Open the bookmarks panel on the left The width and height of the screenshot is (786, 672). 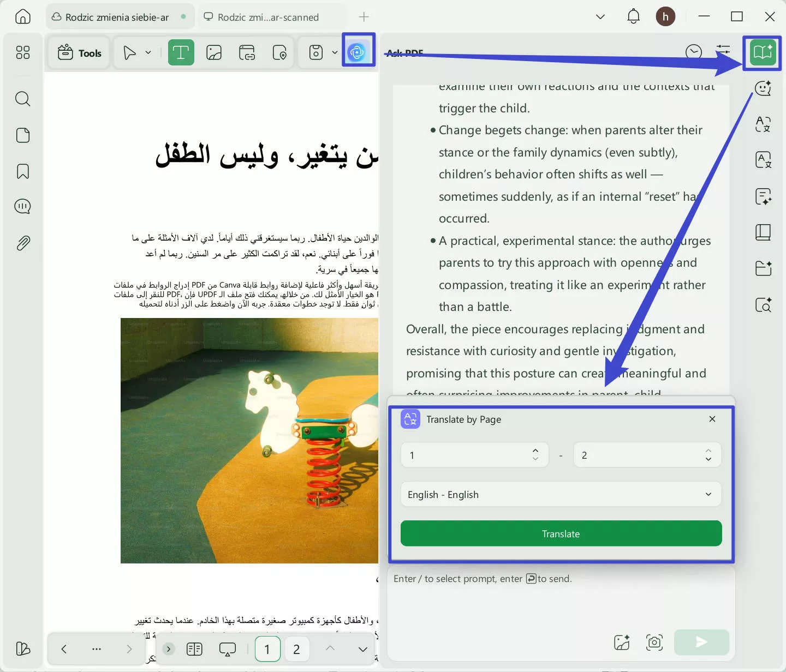(x=22, y=171)
